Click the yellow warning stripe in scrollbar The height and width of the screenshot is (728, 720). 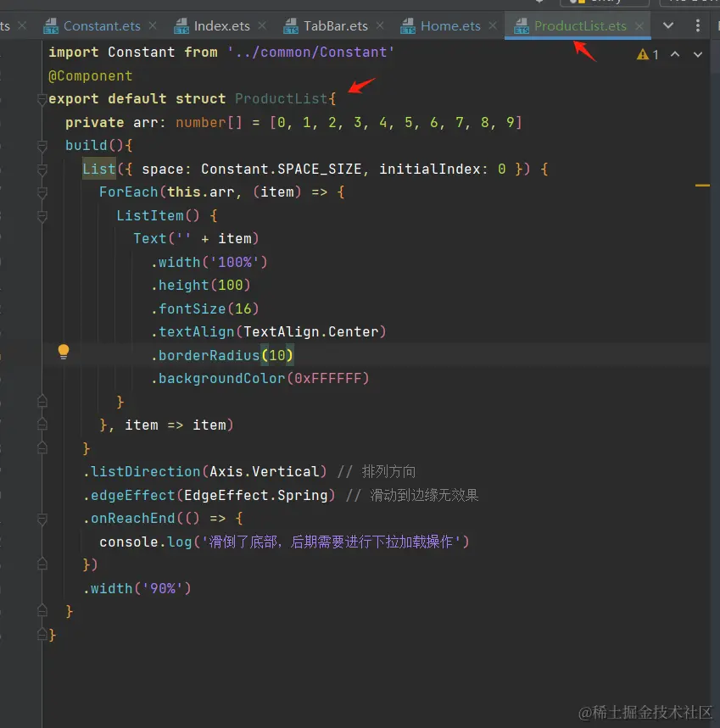coord(702,186)
